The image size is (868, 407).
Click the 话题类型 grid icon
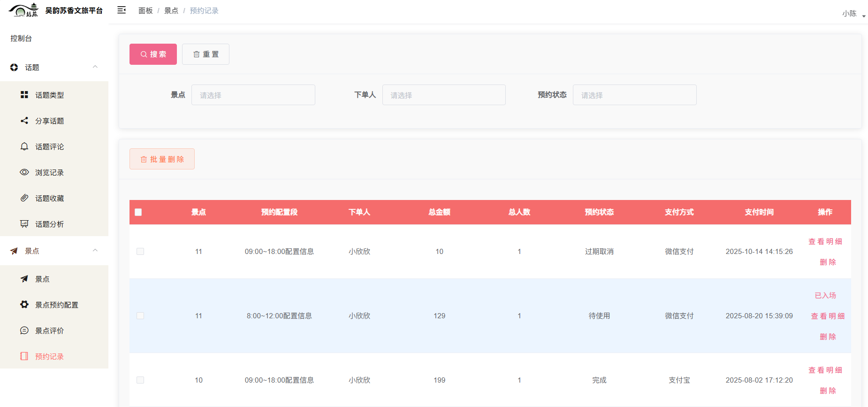(x=24, y=95)
